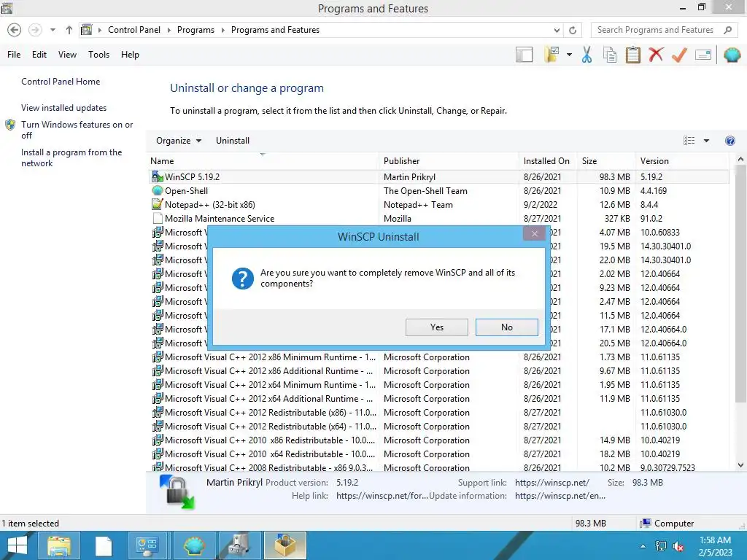Sort by the Publisher column header
747x560 pixels.
[449, 161]
